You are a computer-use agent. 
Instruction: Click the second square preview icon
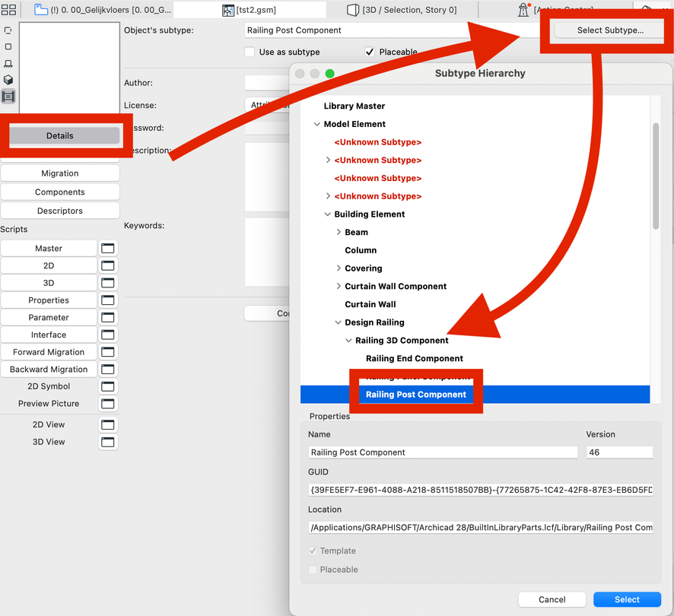[8, 47]
